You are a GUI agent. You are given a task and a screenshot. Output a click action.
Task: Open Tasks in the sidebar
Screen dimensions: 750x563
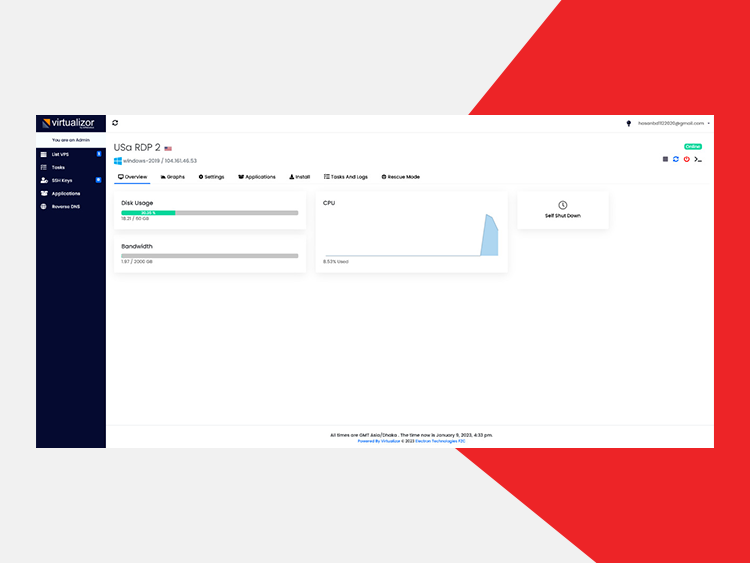(70, 167)
